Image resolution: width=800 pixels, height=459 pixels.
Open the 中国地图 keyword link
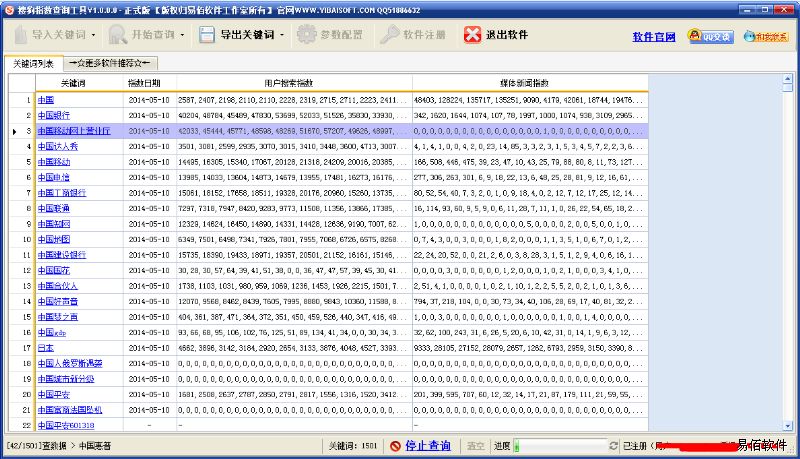(54, 239)
